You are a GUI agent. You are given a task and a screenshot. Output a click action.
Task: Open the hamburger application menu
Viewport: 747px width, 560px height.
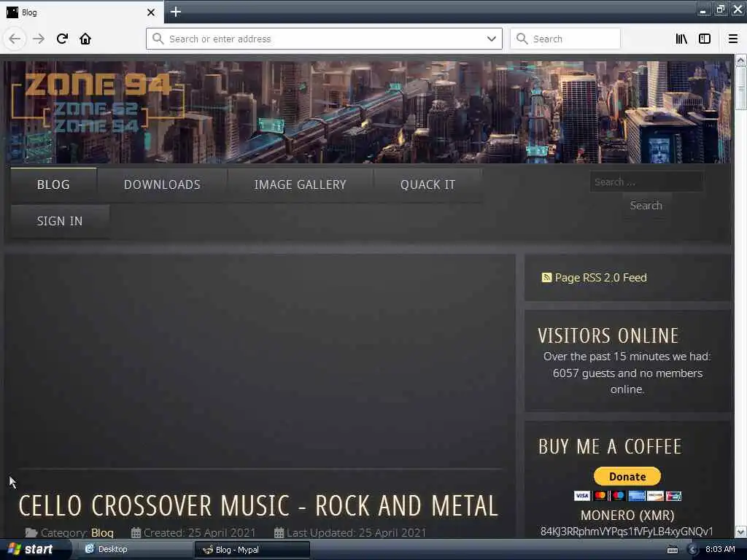pos(733,39)
